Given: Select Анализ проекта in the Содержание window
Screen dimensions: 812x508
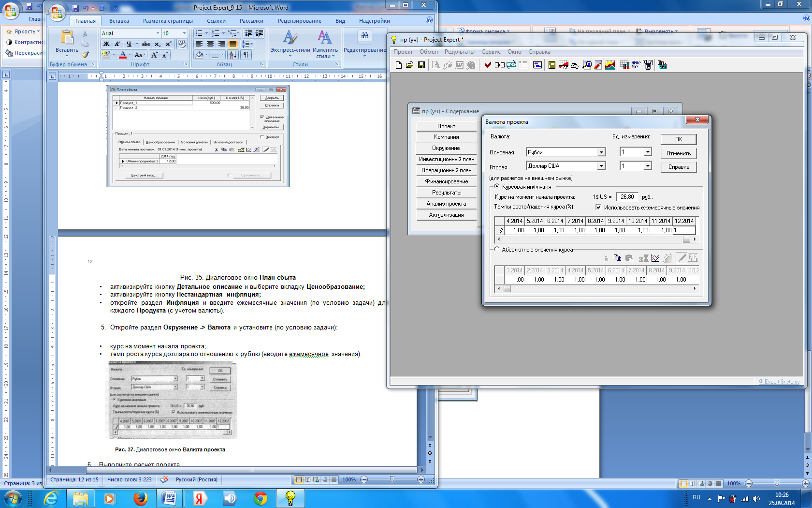Looking at the screenshot, I should (447, 204).
